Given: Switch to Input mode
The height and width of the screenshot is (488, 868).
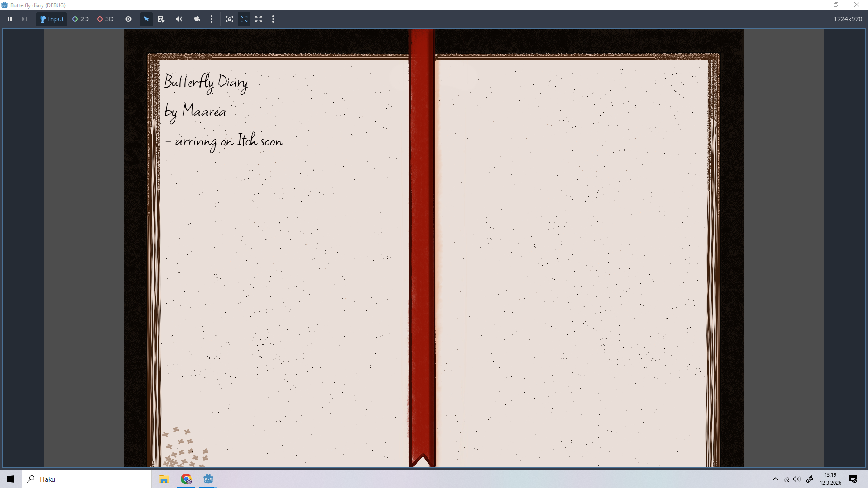Looking at the screenshot, I should tap(52, 19).
